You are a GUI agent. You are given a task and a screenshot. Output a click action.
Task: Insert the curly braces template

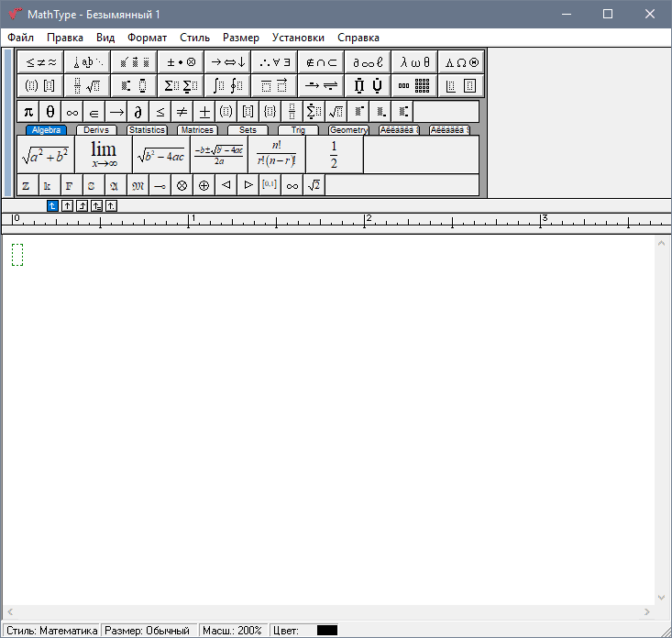270,112
